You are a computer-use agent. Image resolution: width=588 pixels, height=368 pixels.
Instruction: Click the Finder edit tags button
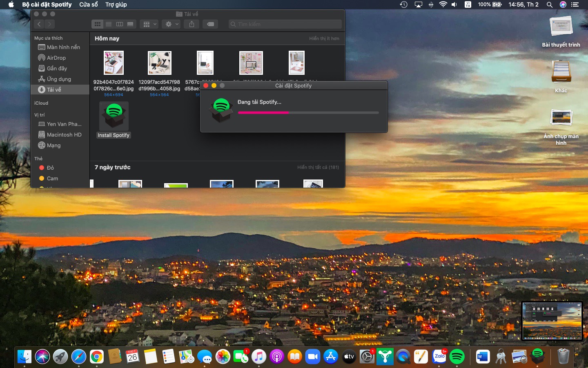(x=210, y=25)
